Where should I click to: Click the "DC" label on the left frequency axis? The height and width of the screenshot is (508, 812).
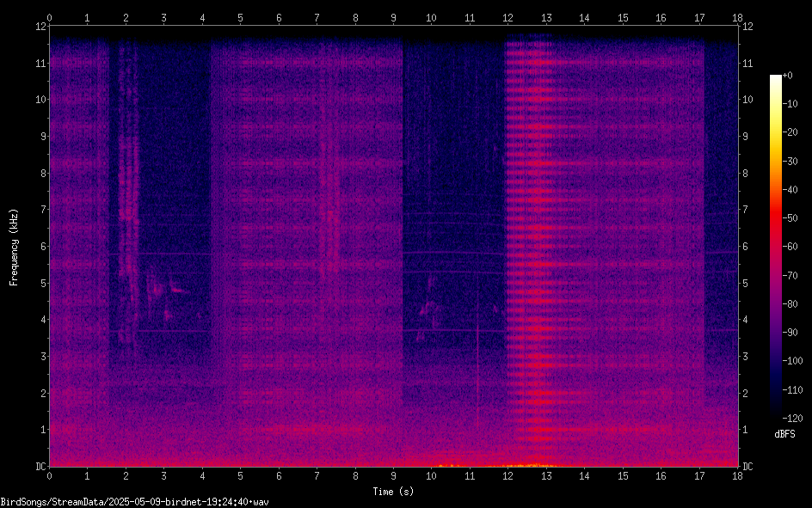(40, 467)
